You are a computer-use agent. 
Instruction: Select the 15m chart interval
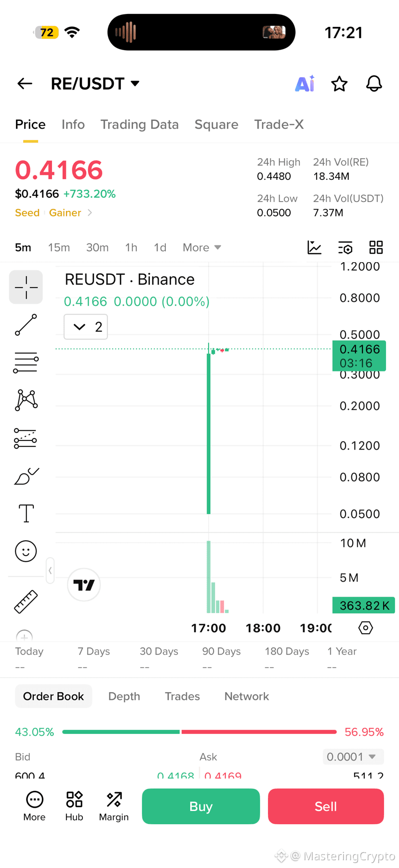[59, 248]
